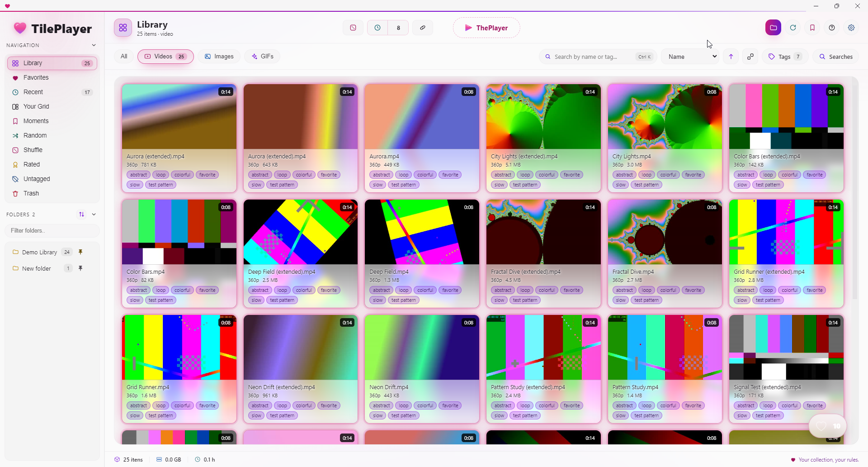This screenshot has height=467, width=868.
Task: Switch to the Images filter
Action: pos(219,57)
